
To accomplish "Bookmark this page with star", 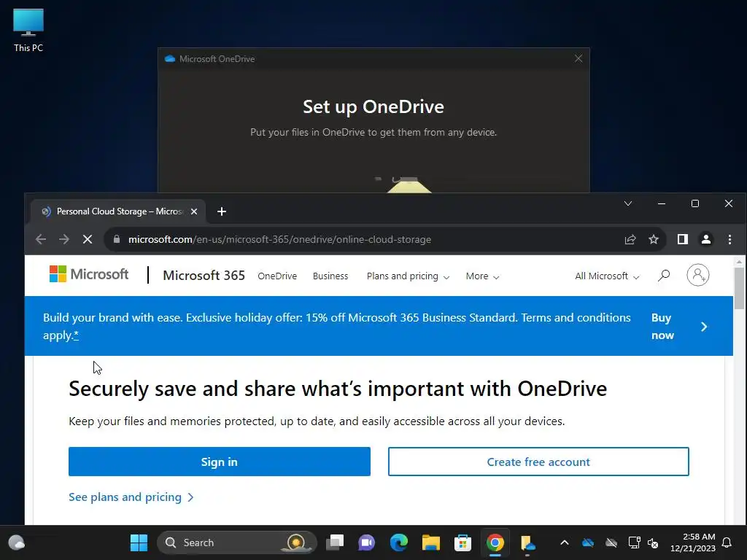I will coord(654,239).
